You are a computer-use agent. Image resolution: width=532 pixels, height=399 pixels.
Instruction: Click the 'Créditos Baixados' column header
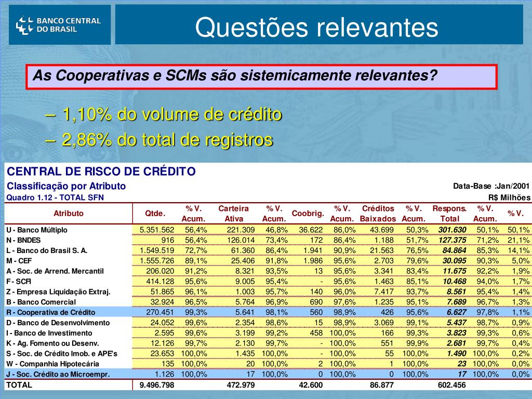pyautogui.click(x=378, y=214)
